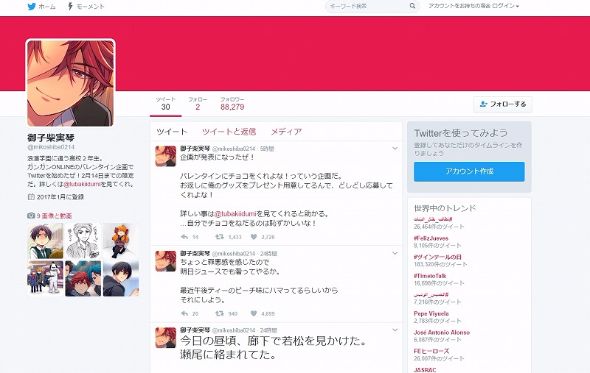
Task: Open the FEヒーローズ trend
Action: point(431,351)
